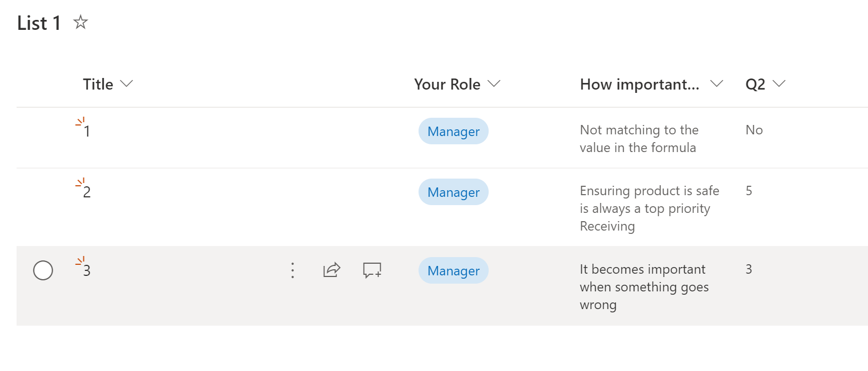Click the Manager badge in row 2
Screen dimensions: 868x371
point(453,192)
